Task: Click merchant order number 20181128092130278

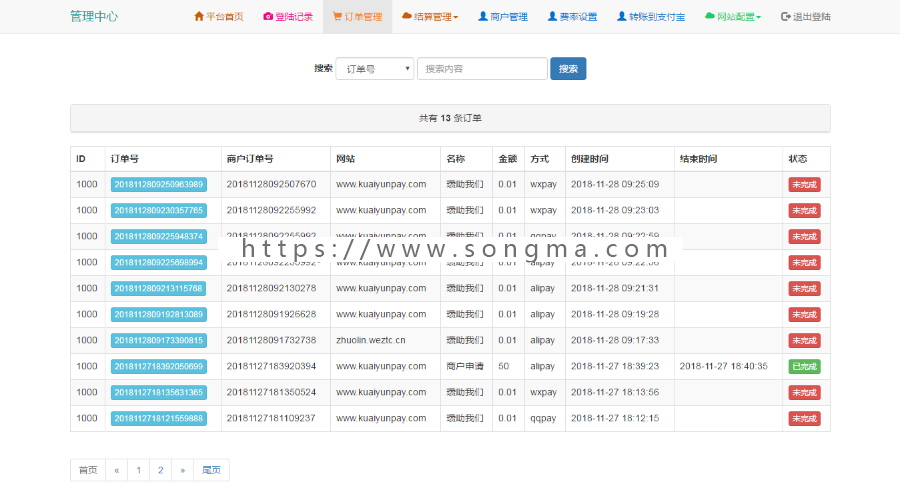Action: point(271,288)
